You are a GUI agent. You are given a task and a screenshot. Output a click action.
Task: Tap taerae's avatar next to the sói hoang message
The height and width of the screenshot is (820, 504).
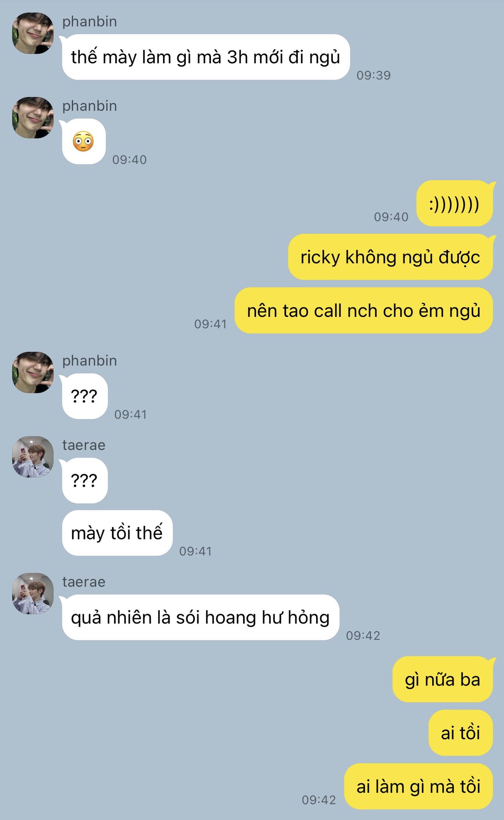[x=33, y=593]
